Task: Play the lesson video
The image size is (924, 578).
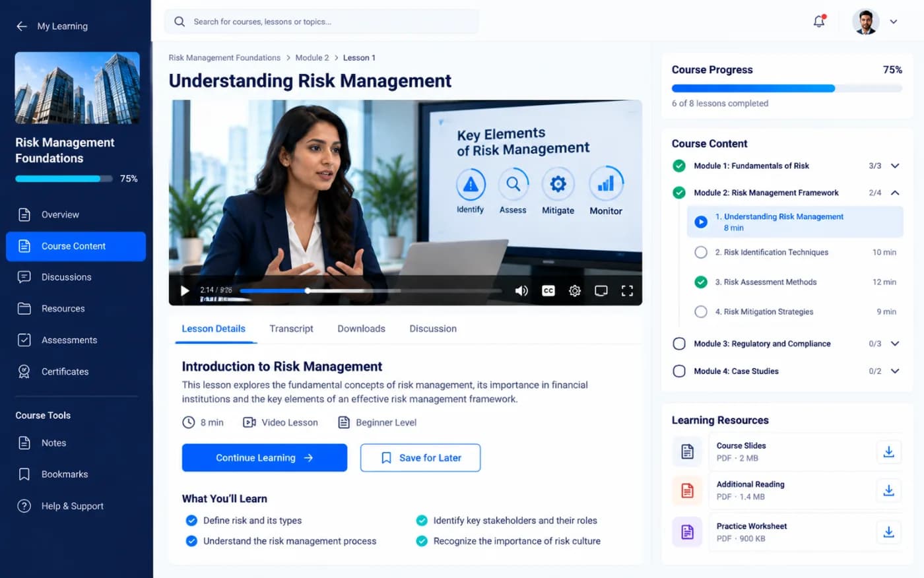Action: click(185, 291)
